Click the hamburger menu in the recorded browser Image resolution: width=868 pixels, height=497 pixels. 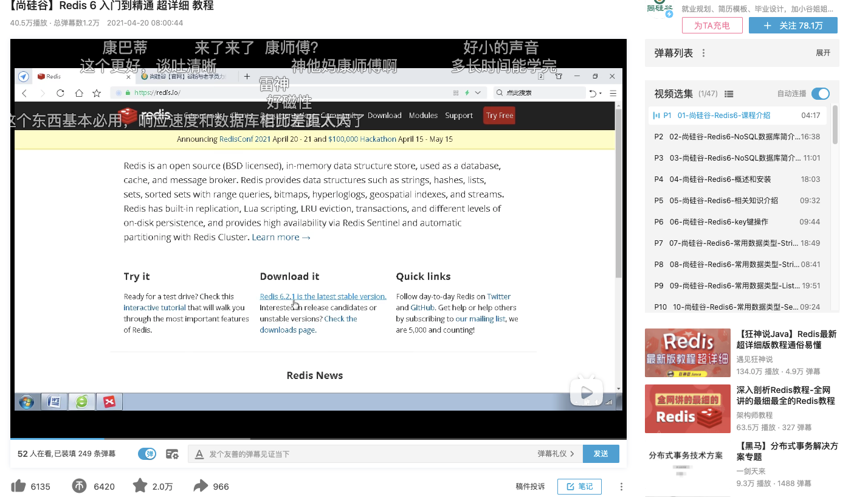pos(613,93)
